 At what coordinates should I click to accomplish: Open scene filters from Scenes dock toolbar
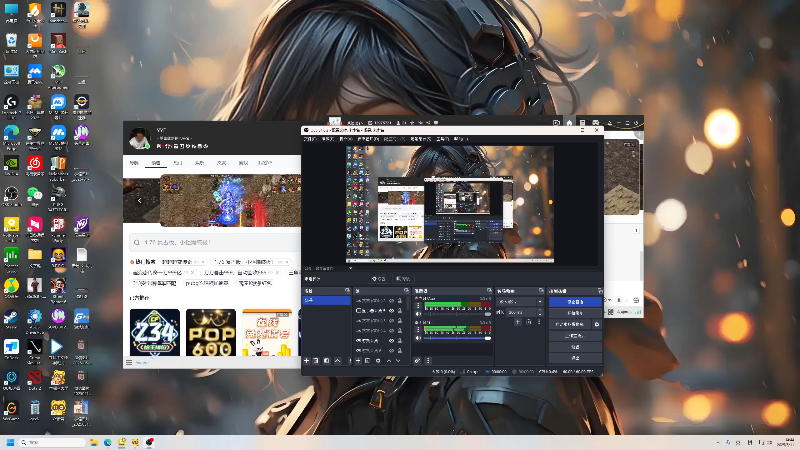(x=327, y=361)
